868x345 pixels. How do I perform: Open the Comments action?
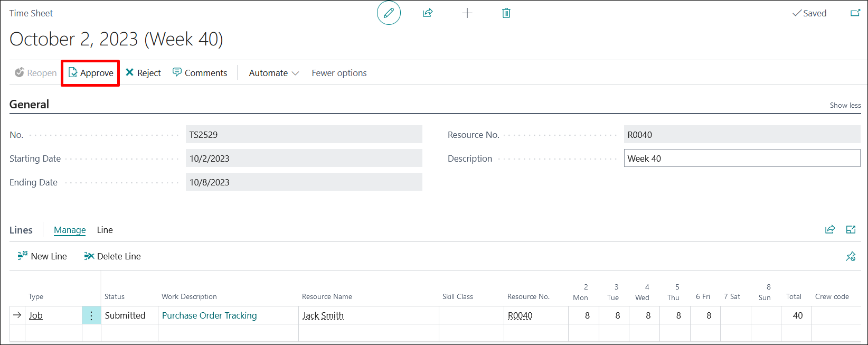pos(200,73)
